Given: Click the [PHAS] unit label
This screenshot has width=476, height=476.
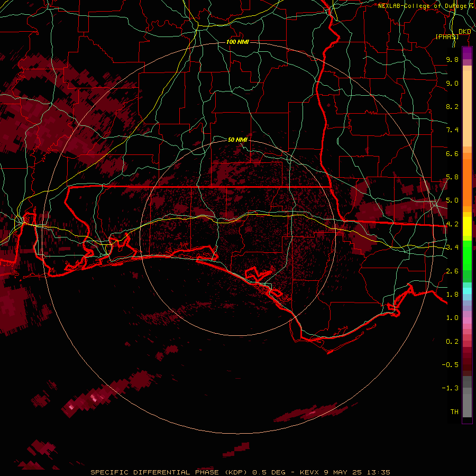Looking at the screenshot, I should click(x=447, y=36).
